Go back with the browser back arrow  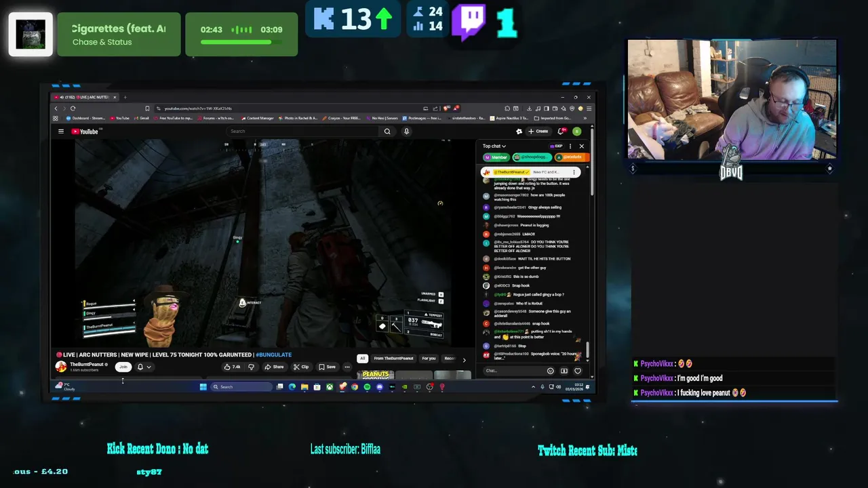point(56,108)
